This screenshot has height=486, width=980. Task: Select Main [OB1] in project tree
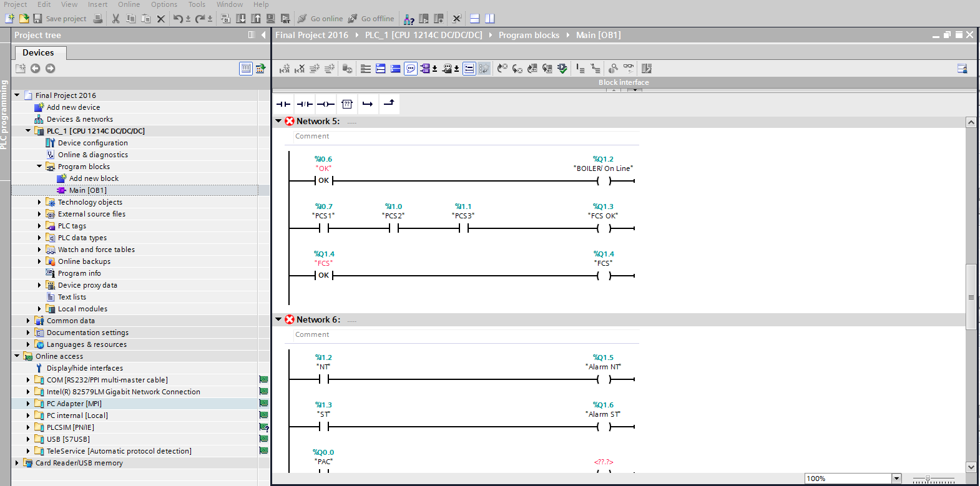pyautogui.click(x=88, y=190)
